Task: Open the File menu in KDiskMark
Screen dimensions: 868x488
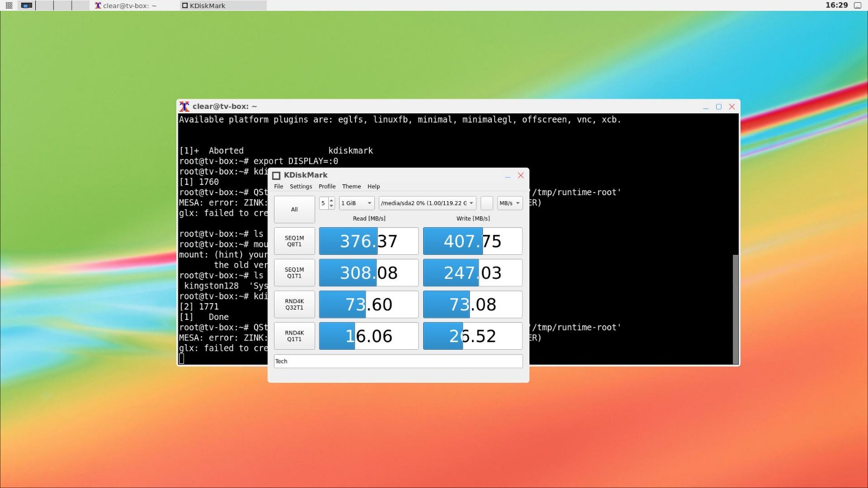Action: pyautogui.click(x=278, y=187)
